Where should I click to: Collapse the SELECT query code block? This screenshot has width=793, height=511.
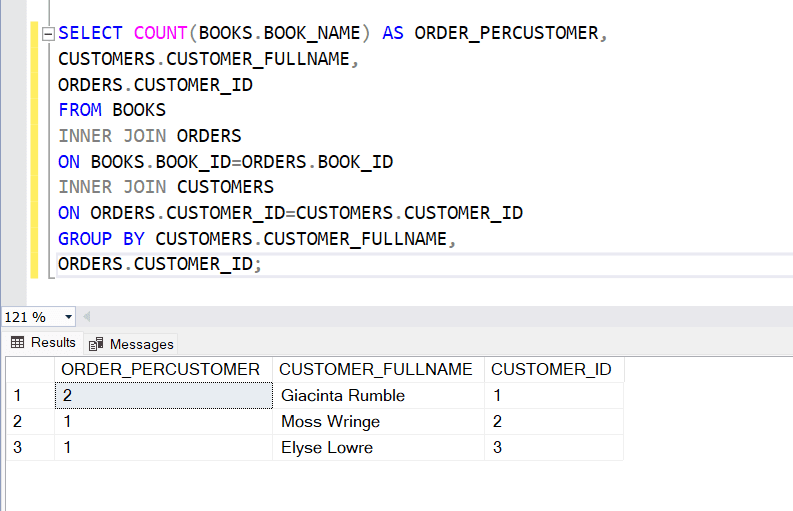(48, 34)
